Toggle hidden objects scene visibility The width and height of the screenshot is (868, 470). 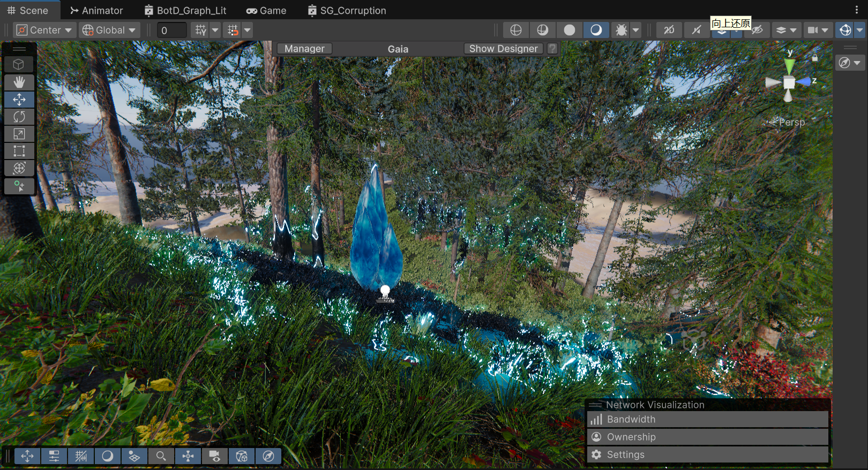[757, 30]
